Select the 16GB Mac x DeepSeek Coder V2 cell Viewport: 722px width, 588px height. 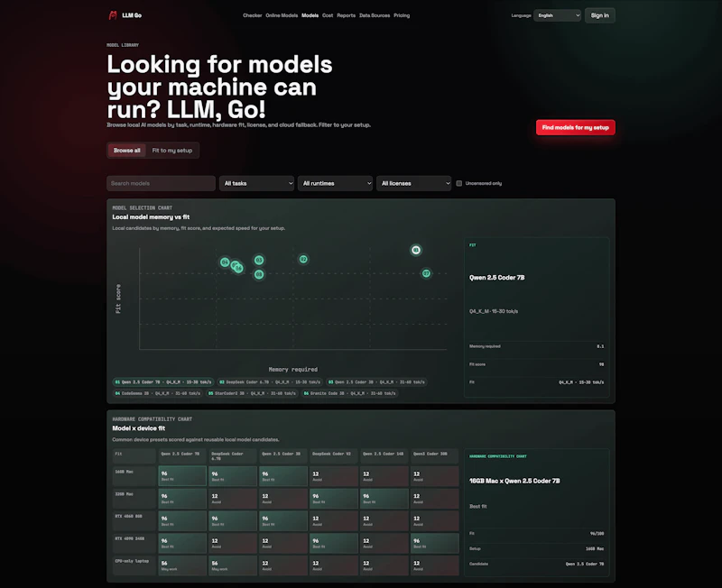click(x=334, y=476)
